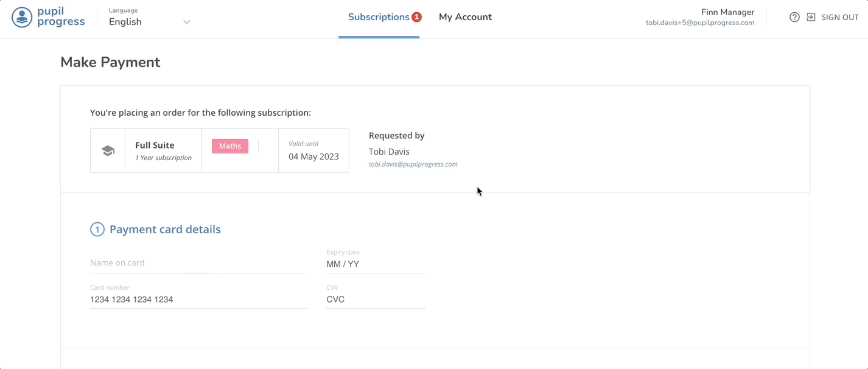The height and width of the screenshot is (369, 868).
Task: Click the Finn Manager user name
Action: [727, 12]
